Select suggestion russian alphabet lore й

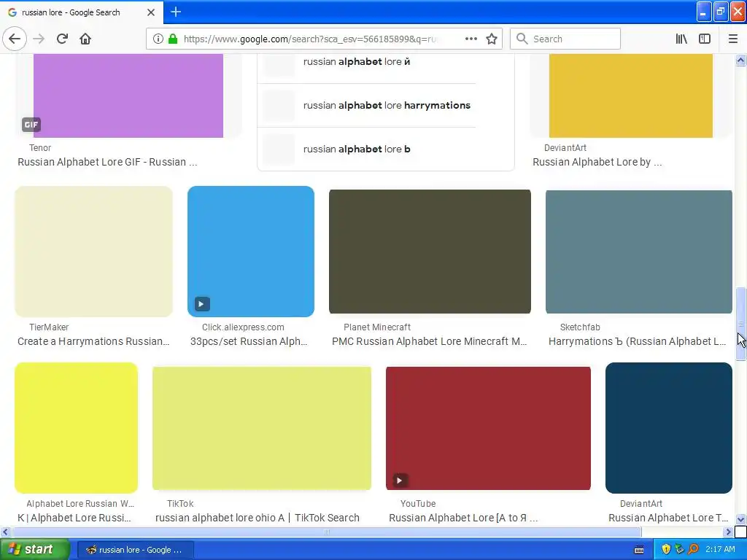[356, 61]
